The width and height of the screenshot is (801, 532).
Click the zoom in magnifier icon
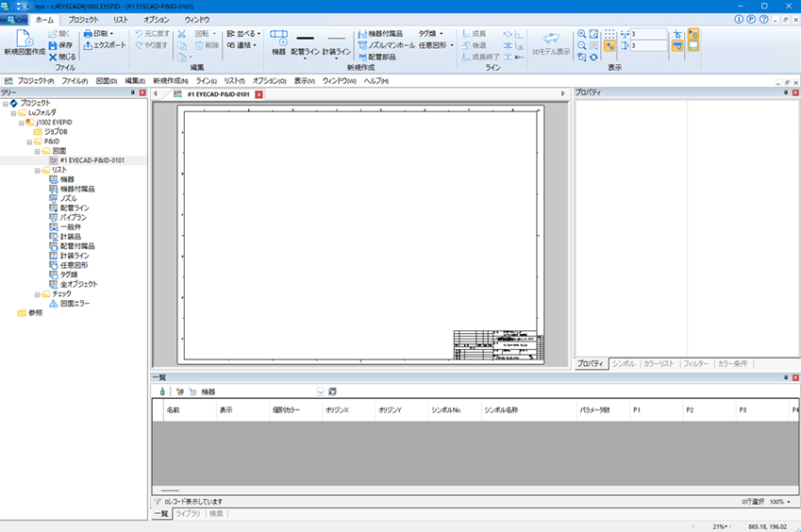(581, 33)
